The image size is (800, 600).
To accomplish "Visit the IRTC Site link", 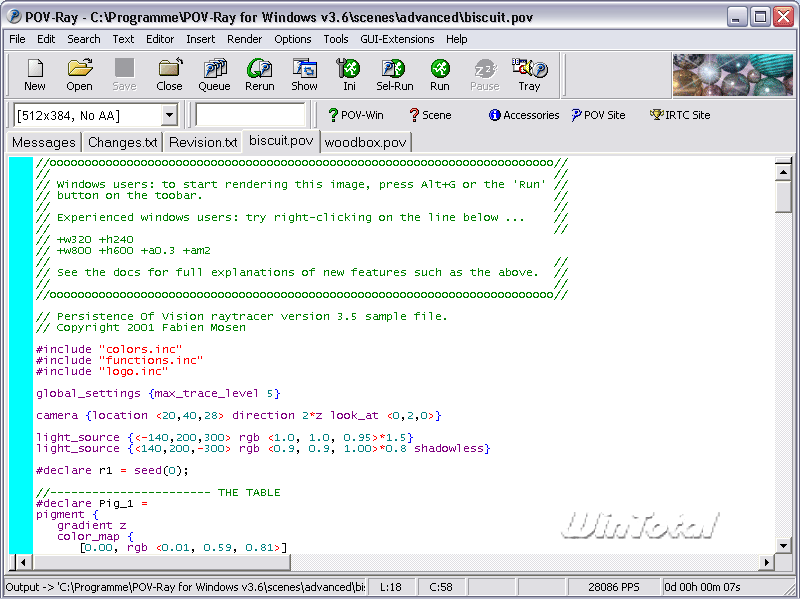I will pos(680,115).
